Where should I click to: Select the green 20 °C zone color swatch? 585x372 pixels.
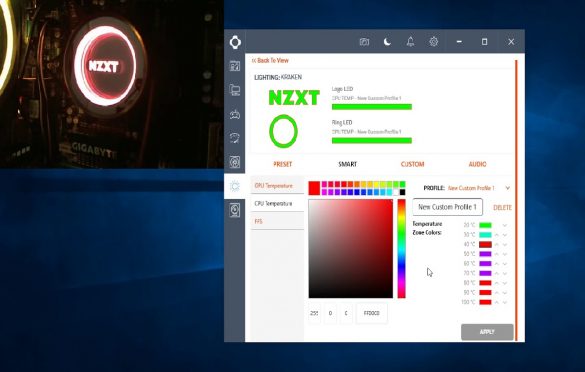pyautogui.click(x=485, y=225)
